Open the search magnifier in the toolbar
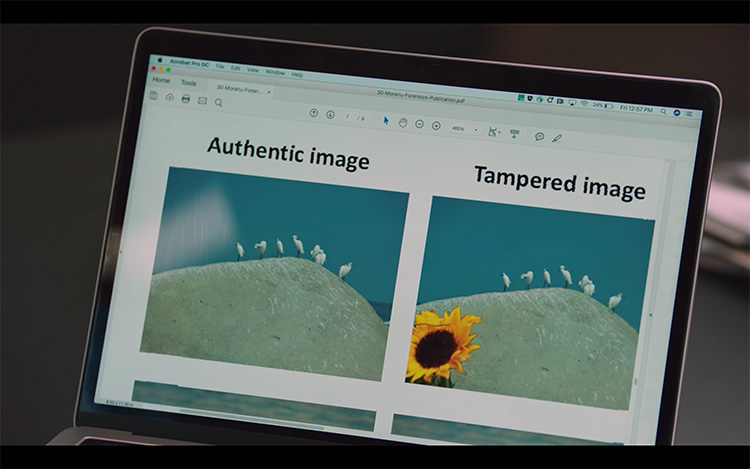This screenshot has width=750, height=469. pos(218,102)
